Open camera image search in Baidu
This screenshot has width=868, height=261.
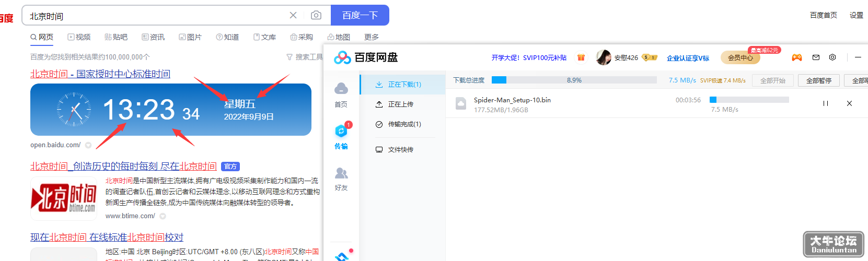coord(316,16)
